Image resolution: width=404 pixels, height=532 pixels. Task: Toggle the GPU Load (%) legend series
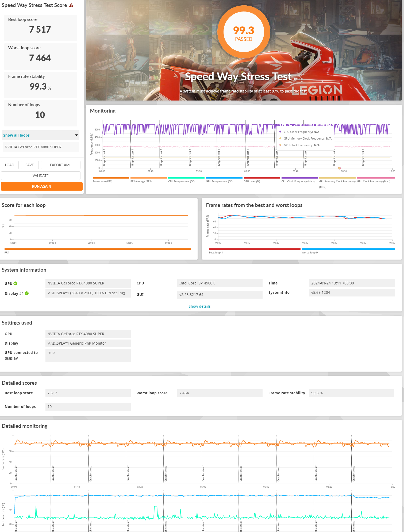pyautogui.click(x=262, y=180)
